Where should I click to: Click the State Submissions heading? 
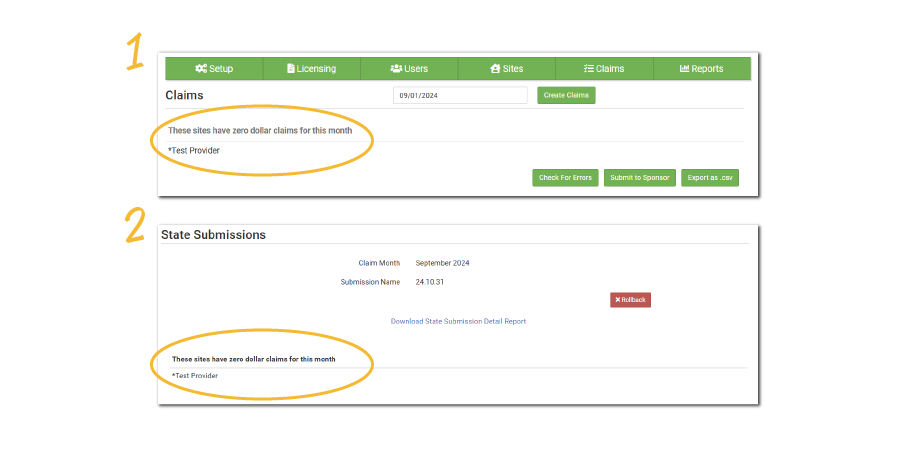coord(214,235)
